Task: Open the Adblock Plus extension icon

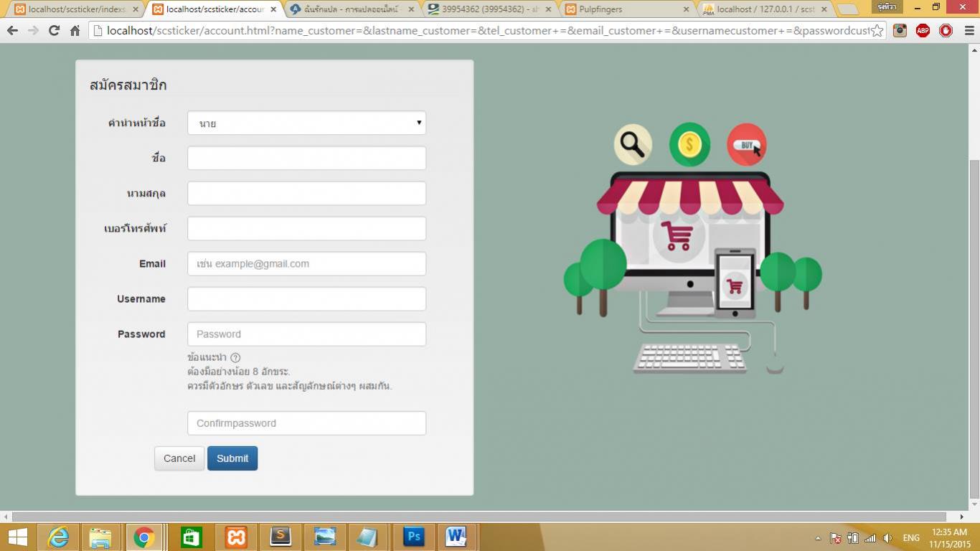Action: [x=923, y=31]
